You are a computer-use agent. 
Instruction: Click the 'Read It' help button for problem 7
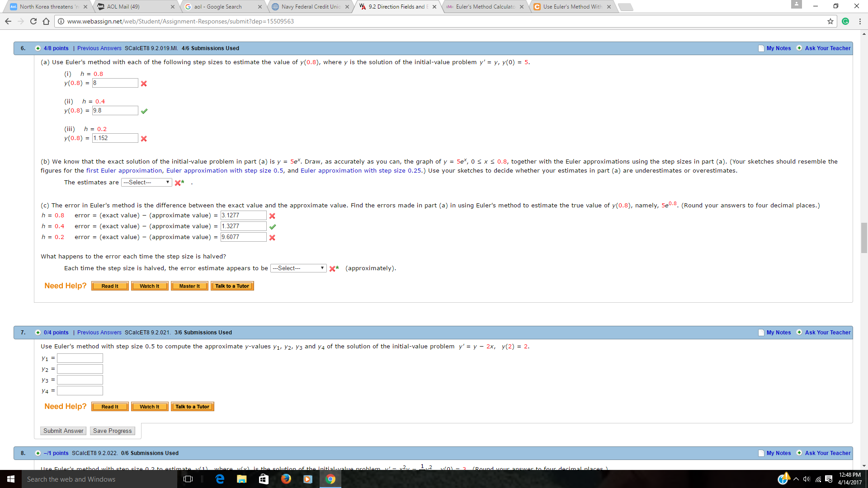pyautogui.click(x=109, y=406)
